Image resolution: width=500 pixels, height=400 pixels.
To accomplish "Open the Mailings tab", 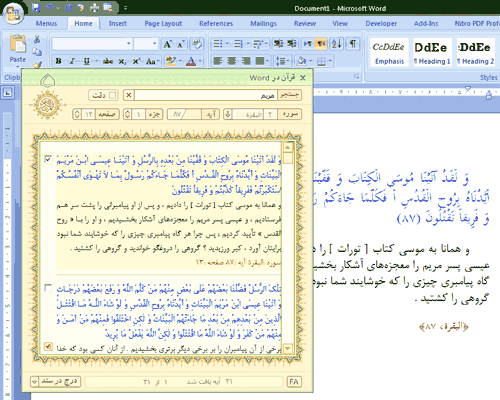I will pyautogui.click(x=263, y=24).
